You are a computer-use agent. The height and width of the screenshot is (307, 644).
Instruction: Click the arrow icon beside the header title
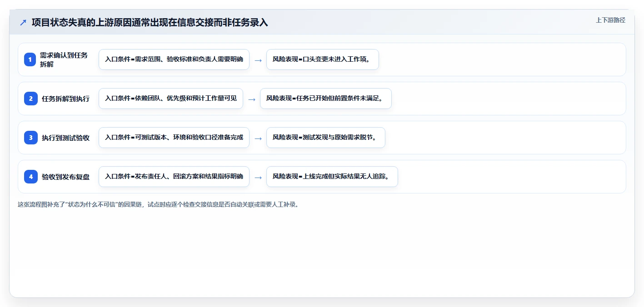tap(23, 22)
